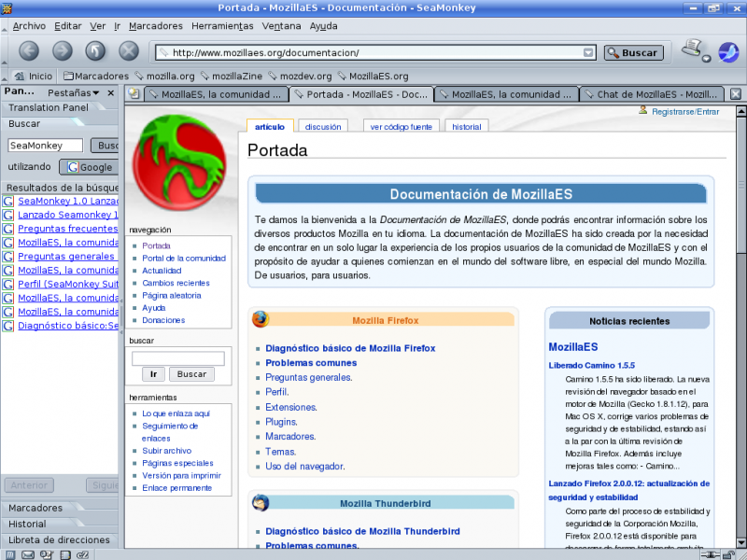This screenshot has height=560, width=747.
Task: Click the Firefox icon beside Mozilla Firefox heading
Action: pos(261,319)
